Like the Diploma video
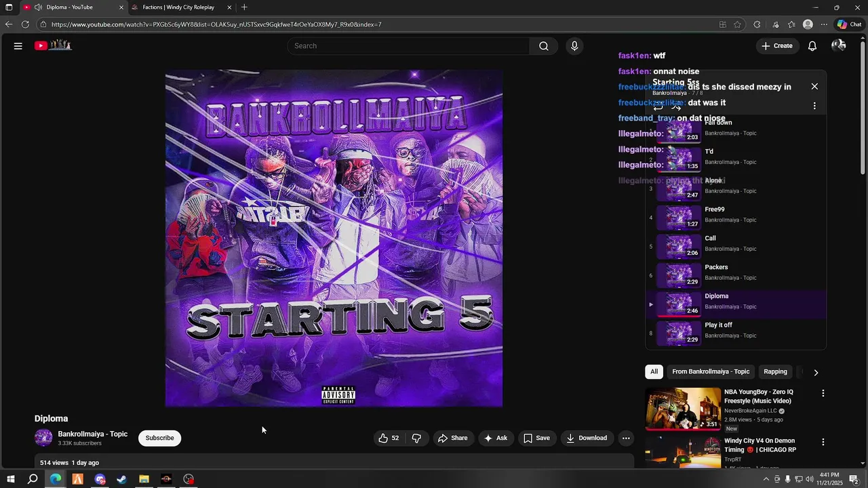The image size is (868, 488). point(389,438)
